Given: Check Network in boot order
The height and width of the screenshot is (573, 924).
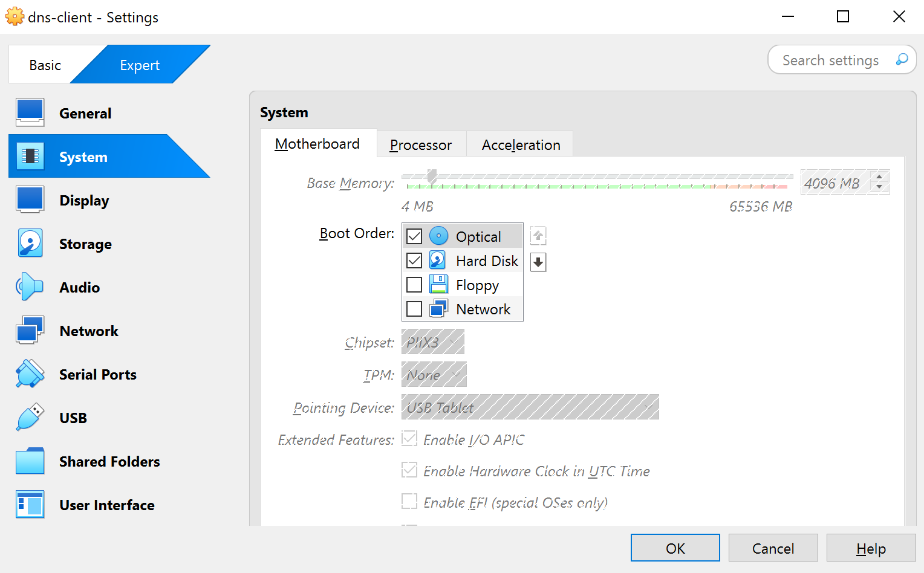Looking at the screenshot, I should pos(414,309).
